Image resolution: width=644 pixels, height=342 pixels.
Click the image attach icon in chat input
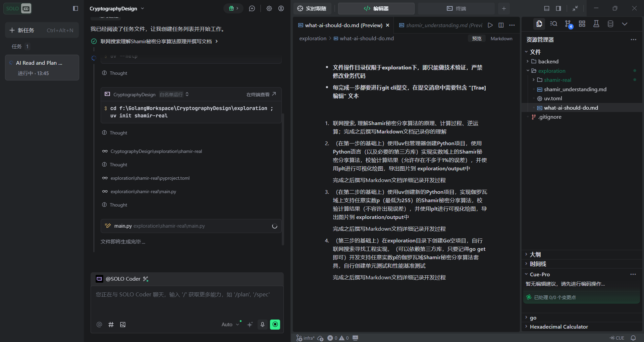pos(123,325)
